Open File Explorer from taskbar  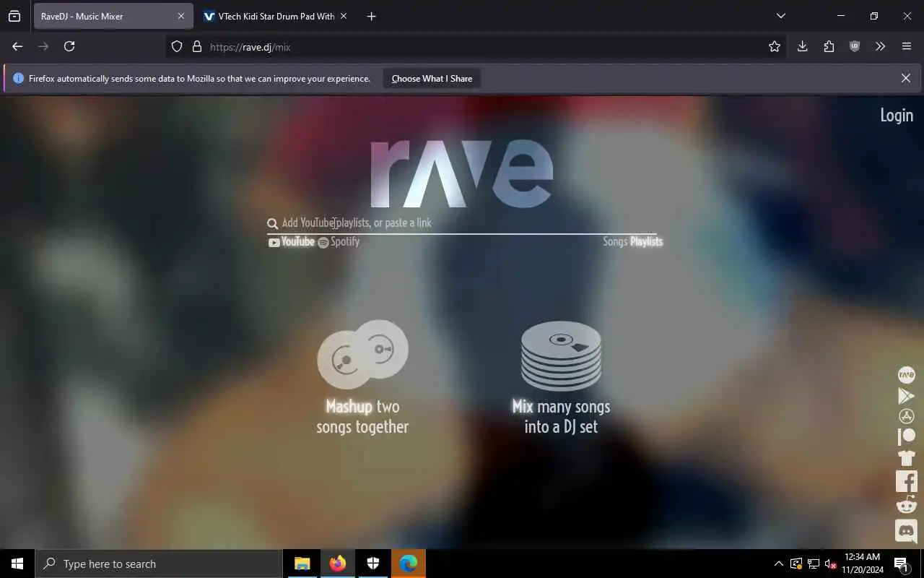coord(302,564)
